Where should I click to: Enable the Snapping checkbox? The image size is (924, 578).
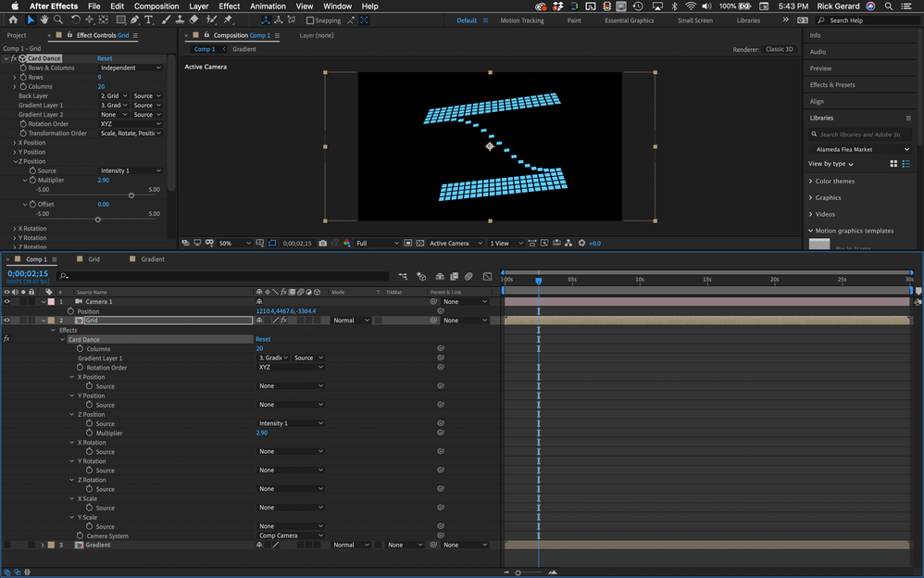pyautogui.click(x=311, y=20)
